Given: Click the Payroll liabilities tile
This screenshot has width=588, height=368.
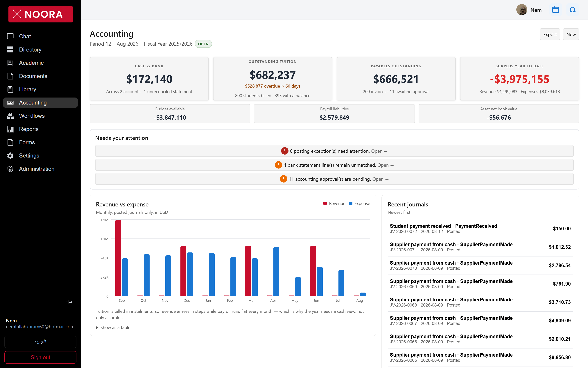Looking at the screenshot, I should 334,114.
